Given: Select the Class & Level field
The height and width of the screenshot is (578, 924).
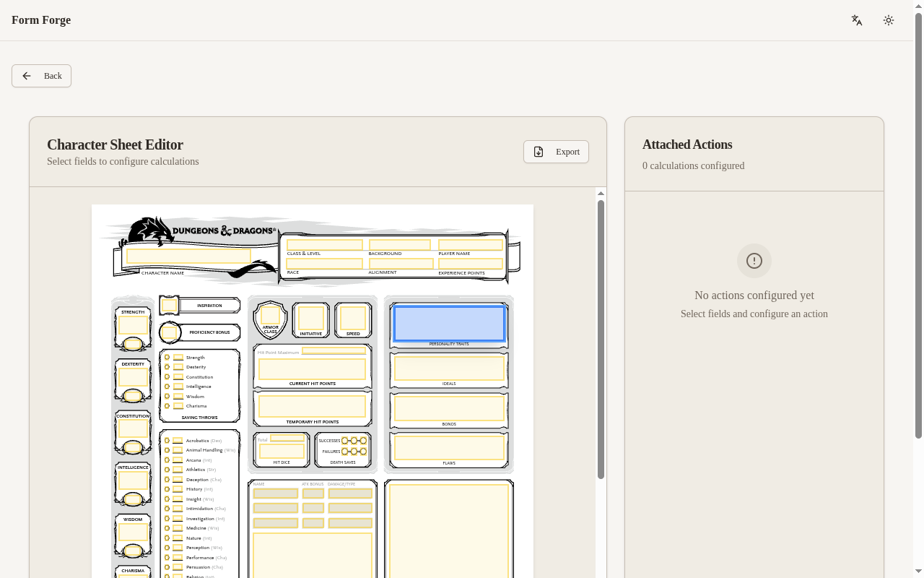Looking at the screenshot, I should tap(325, 245).
